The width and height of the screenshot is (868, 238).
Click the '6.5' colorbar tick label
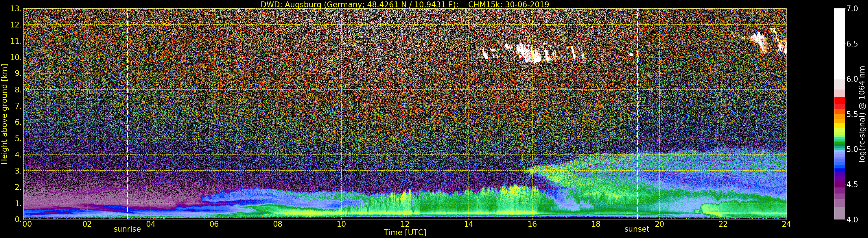852,44
